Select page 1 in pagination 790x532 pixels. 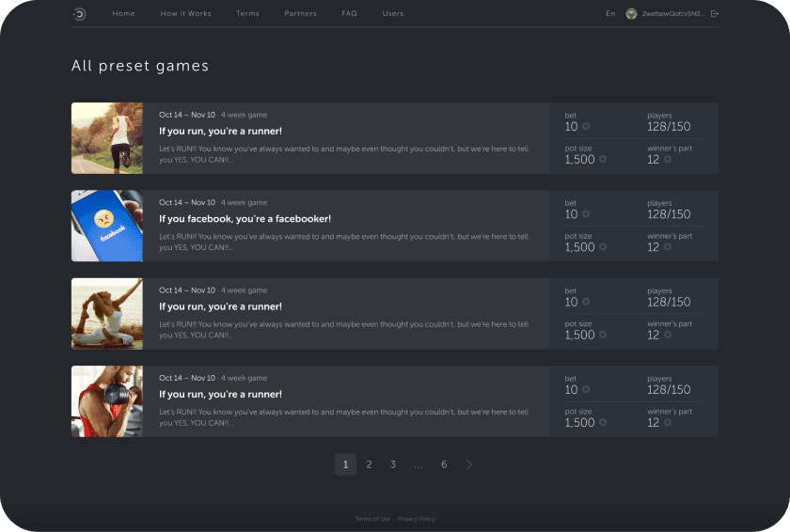346,464
